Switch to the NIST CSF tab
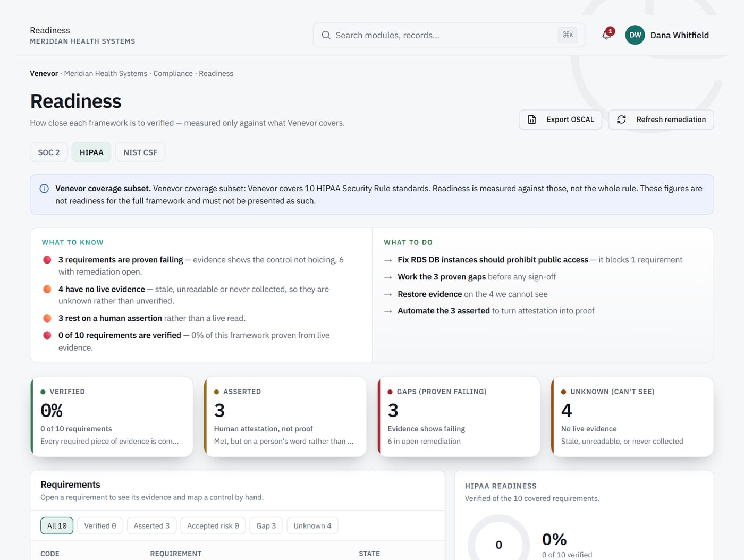The height and width of the screenshot is (560, 744). (140, 152)
